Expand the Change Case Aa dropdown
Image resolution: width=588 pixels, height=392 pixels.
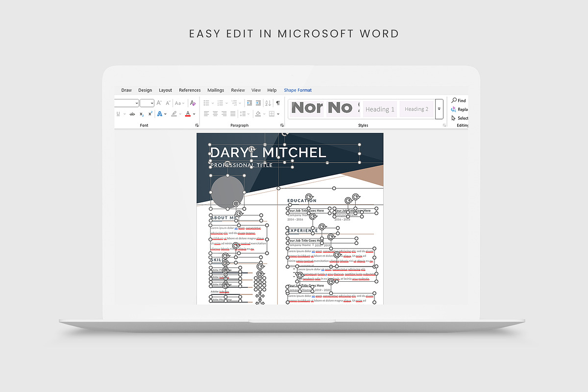pos(183,103)
